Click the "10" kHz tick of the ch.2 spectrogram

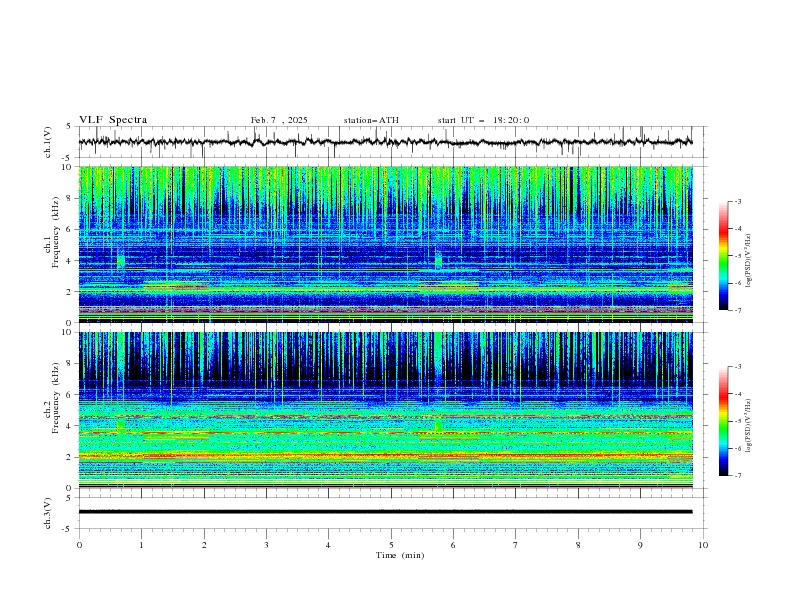coord(67,332)
